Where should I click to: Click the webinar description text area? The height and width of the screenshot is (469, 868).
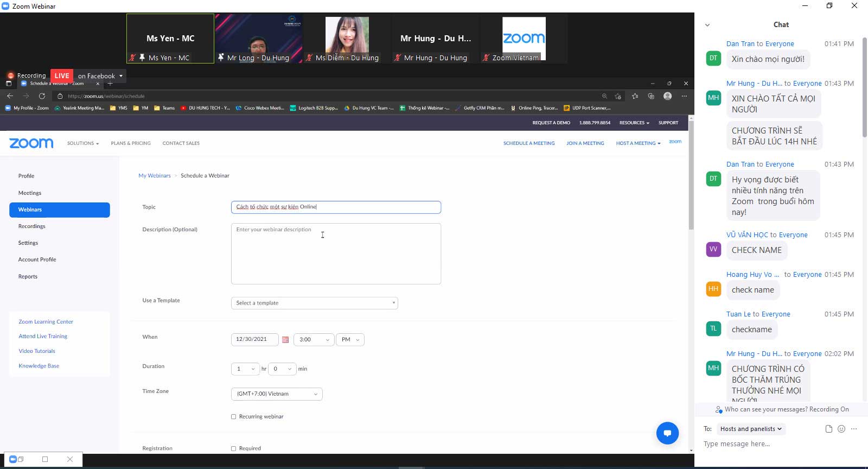click(x=336, y=254)
